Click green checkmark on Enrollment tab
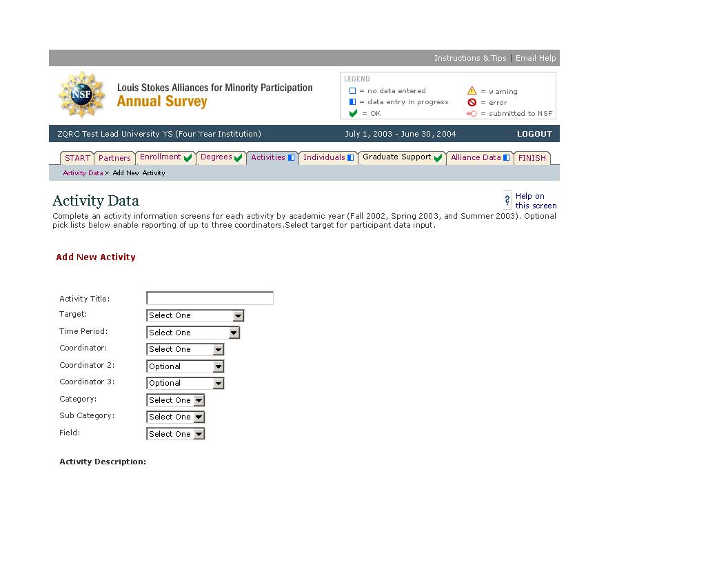This screenshot has height=563, width=728. tap(188, 158)
